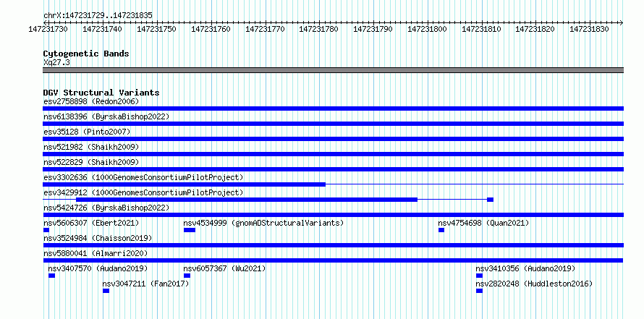Click the full-width bar under esv2758898

333,109
